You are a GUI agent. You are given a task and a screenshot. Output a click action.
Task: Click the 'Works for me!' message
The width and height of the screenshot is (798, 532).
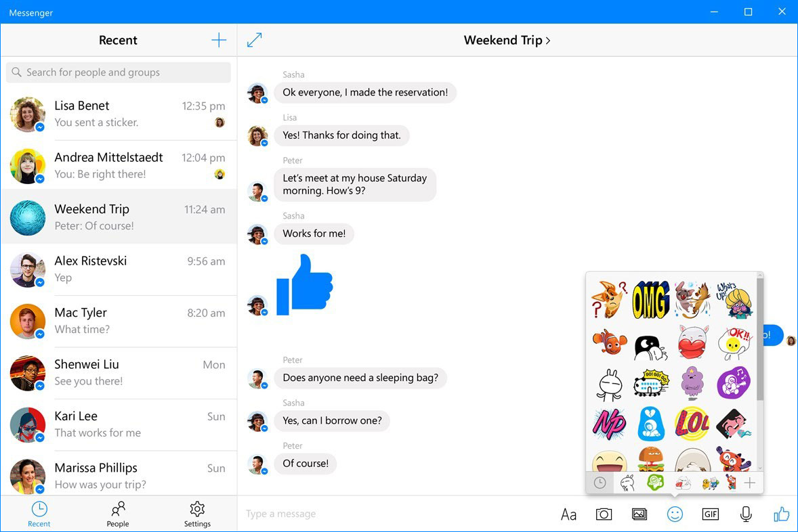click(x=314, y=234)
